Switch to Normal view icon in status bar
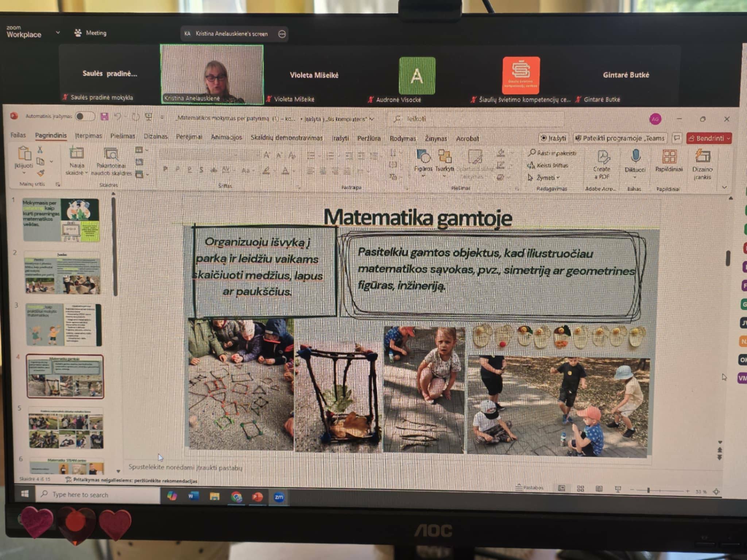This screenshot has width=747, height=560. tap(561, 488)
